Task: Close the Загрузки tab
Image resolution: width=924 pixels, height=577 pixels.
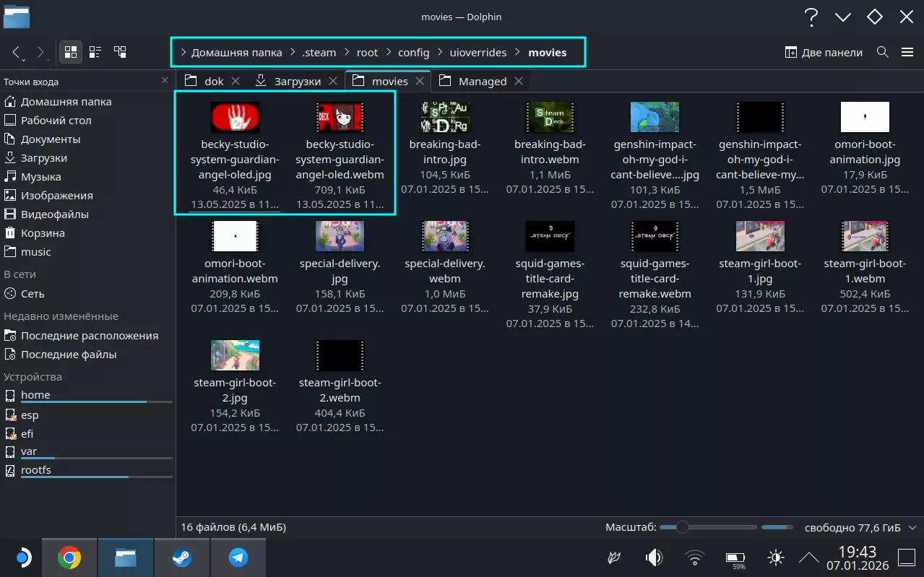Action: click(x=333, y=81)
